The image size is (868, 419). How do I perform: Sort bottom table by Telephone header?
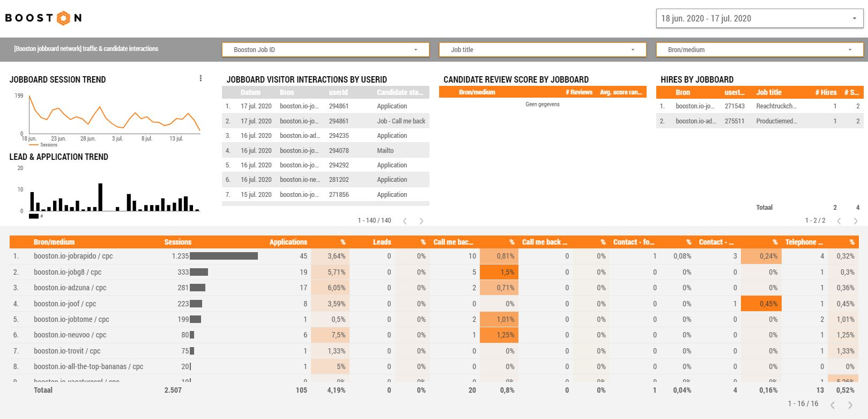pos(804,242)
